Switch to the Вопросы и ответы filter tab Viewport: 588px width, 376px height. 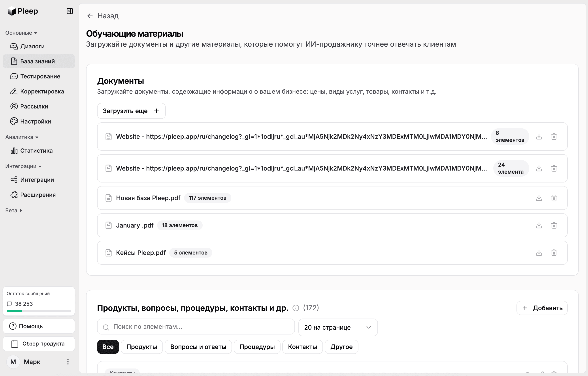tap(198, 347)
